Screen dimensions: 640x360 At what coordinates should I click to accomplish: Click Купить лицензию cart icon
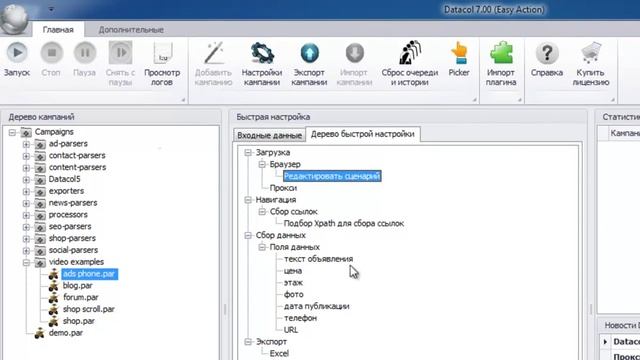tap(591, 53)
